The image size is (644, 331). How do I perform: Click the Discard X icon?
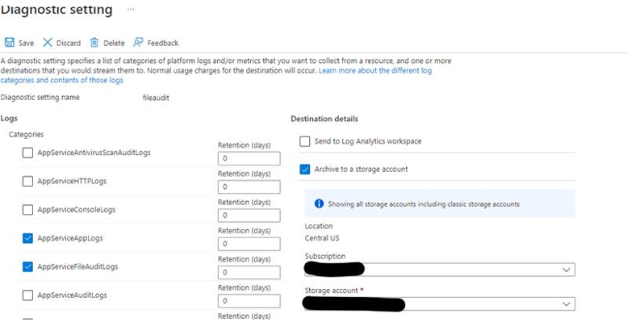click(x=48, y=43)
